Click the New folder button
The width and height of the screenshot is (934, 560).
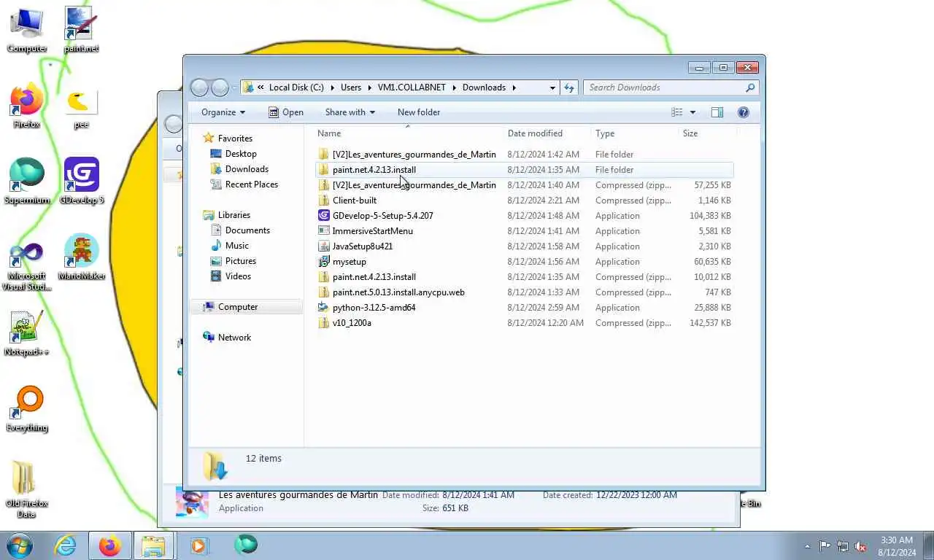pos(419,112)
